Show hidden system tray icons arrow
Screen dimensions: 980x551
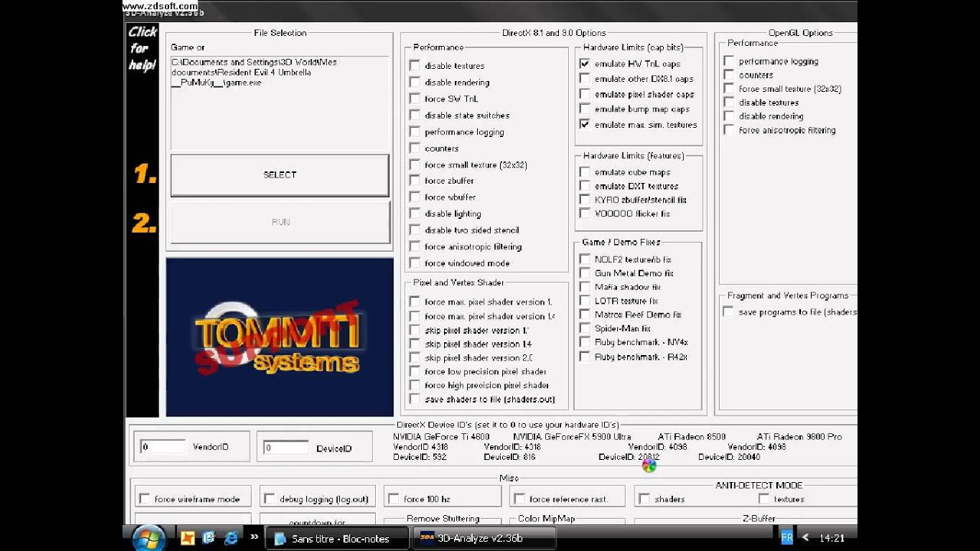tap(805, 538)
